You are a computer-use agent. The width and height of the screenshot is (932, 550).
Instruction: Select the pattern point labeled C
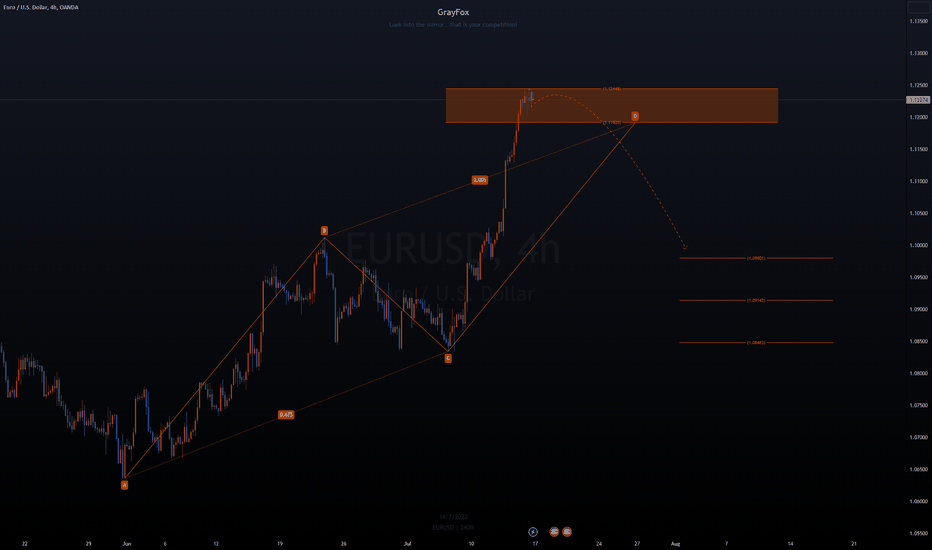click(x=448, y=358)
